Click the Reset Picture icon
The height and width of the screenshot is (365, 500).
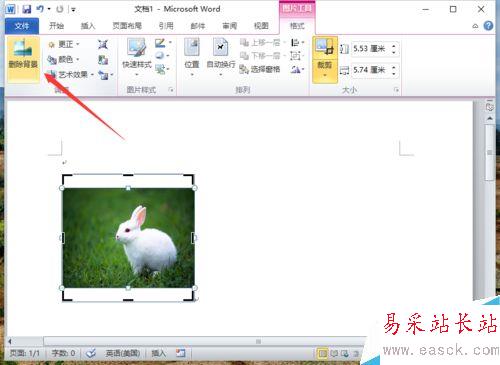coord(103,75)
